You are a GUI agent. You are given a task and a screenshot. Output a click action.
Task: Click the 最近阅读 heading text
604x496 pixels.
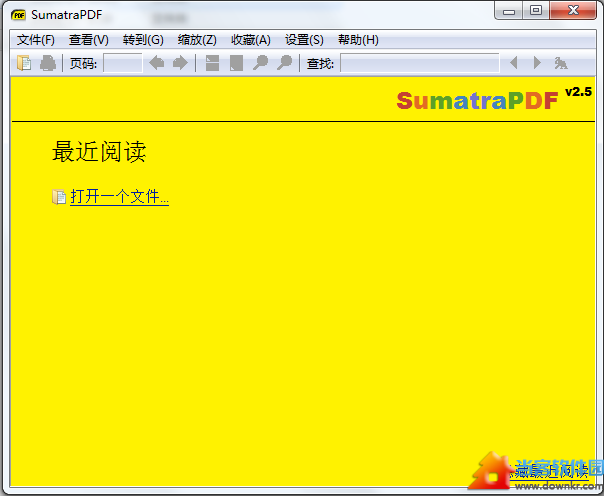coord(99,151)
